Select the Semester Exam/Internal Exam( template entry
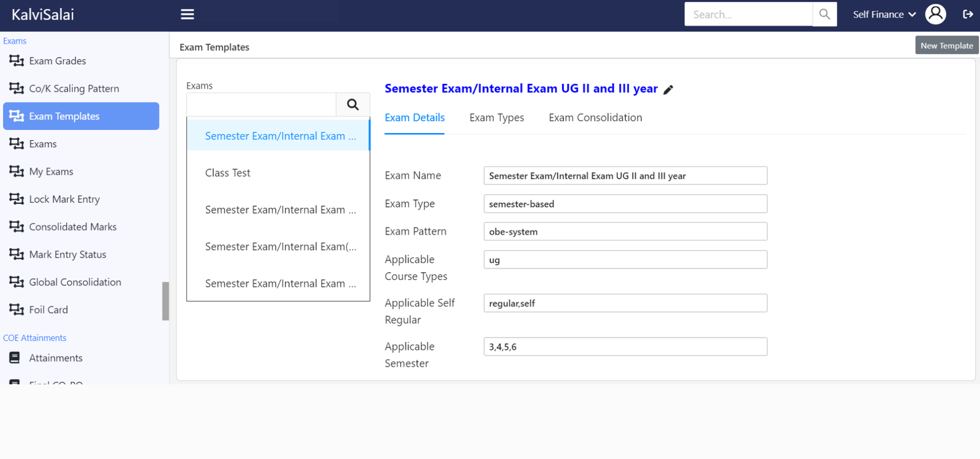This screenshot has height=459, width=980. coord(278,246)
